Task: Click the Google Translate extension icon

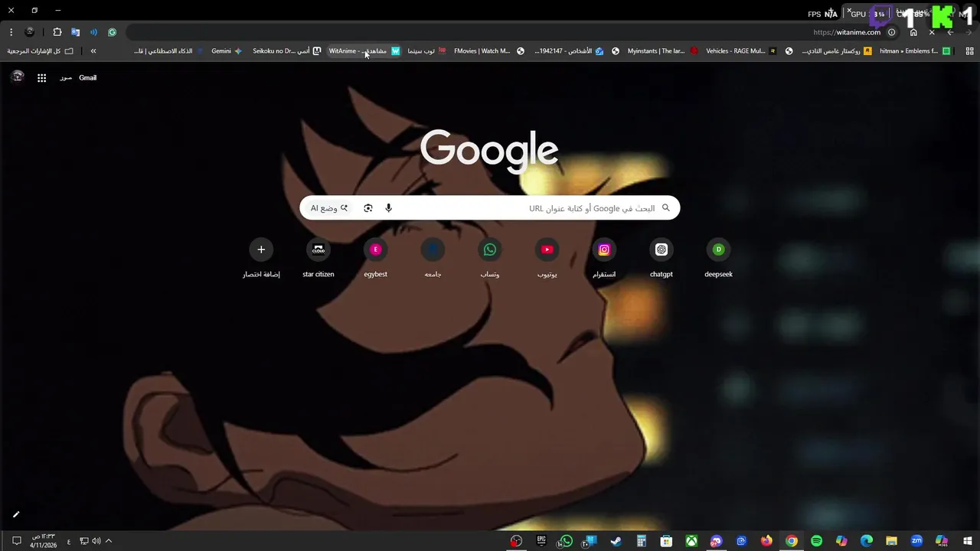Action: [76, 32]
